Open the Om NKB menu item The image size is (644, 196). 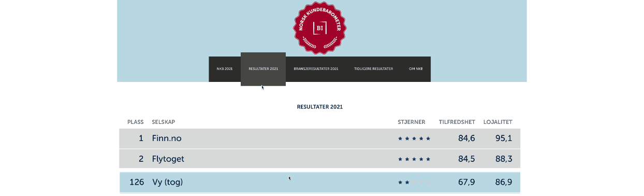pyautogui.click(x=416, y=69)
